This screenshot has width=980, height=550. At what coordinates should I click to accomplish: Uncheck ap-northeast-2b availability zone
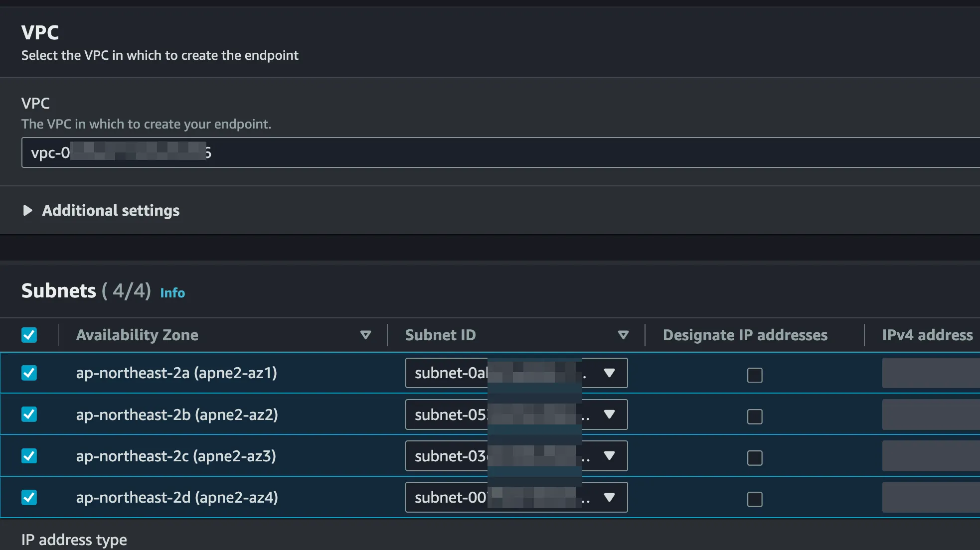click(29, 414)
